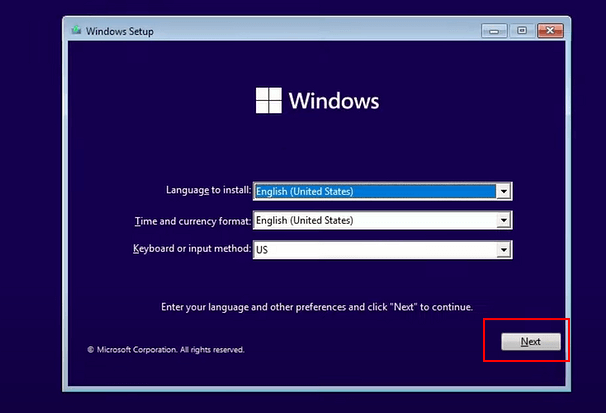Maximize the Windows Setup window
The width and height of the screenshot is (606, 413).
click(521, 30)
